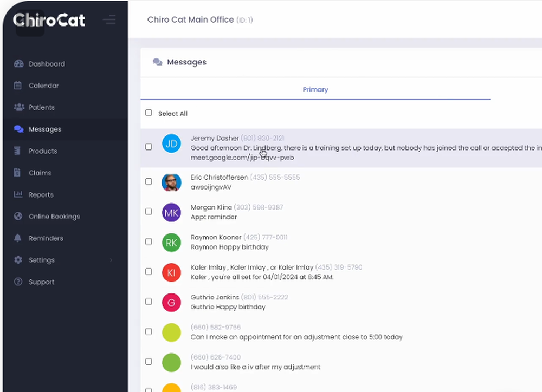Click yellow-green avatar of (660) 582-9756
542x392 pixels.
[171, 332]
